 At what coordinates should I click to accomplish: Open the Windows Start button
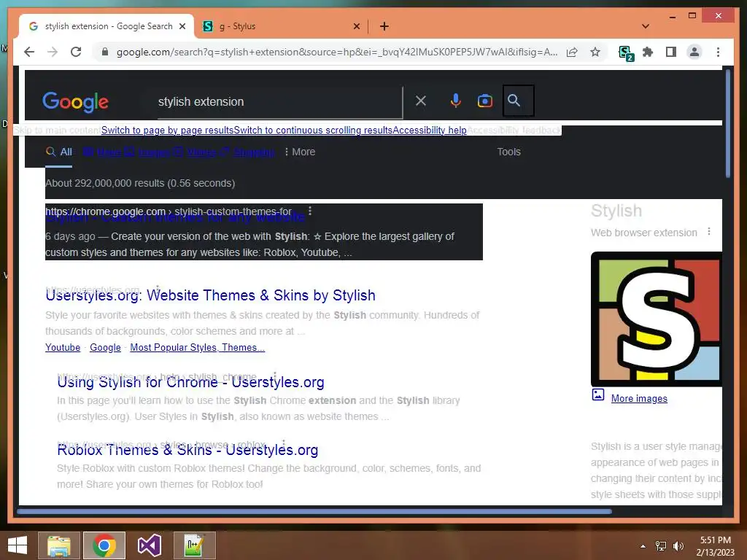18,545
